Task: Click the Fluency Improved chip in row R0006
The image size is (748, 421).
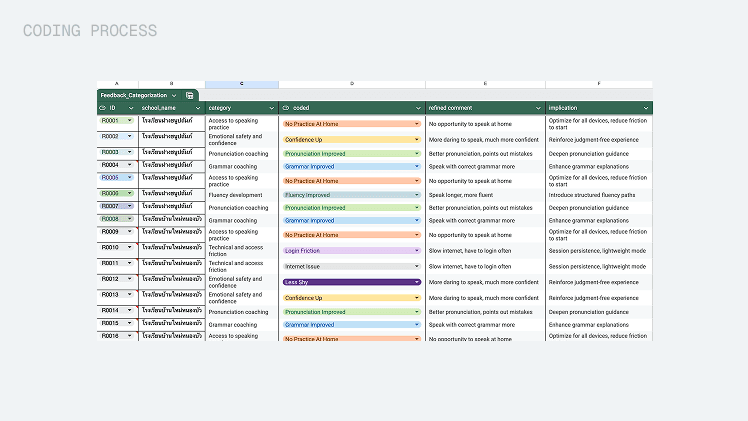Action: 352,195
